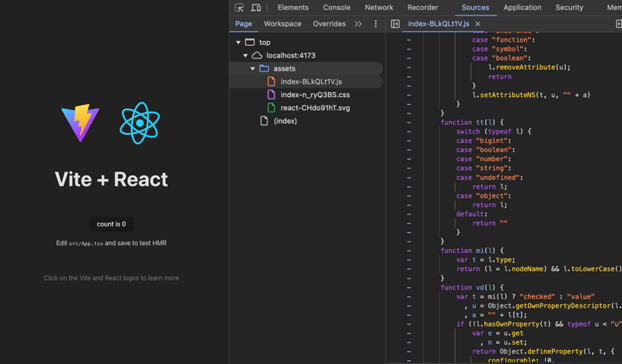Click the file icon beside index-n_ryQ3BS.css

pos(271,95)
